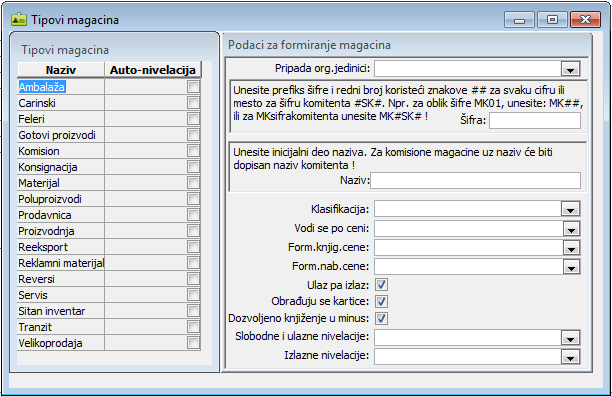Screen dimensions: 612x396
Task: Open Form.nab.cene dropdown arrow
Action: click(x=571, y=266)
